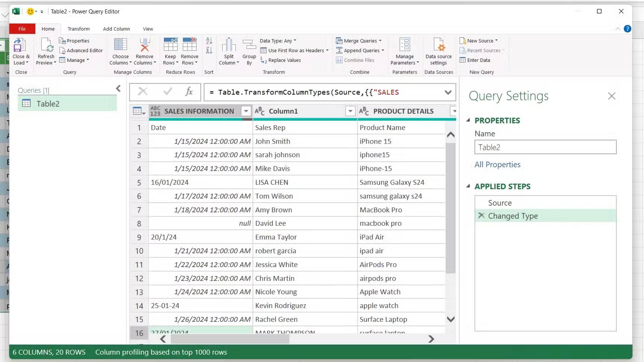Viewport: 644px width, 362px height.
Task: Switch to the Transform tab
Action: pos(78,29)
